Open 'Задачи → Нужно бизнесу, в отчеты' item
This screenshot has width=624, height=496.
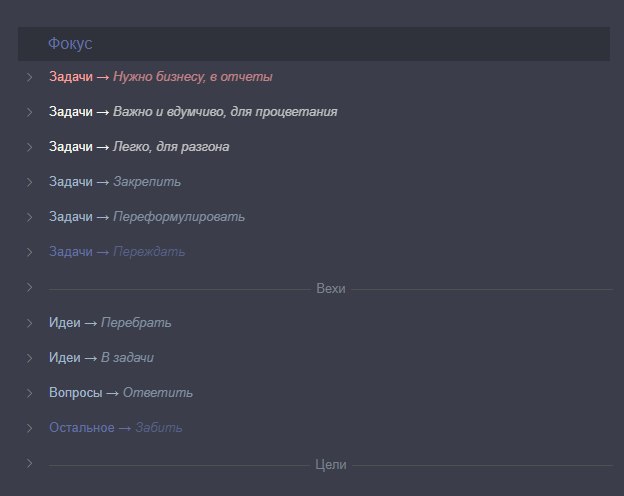[x=161, y=76]
